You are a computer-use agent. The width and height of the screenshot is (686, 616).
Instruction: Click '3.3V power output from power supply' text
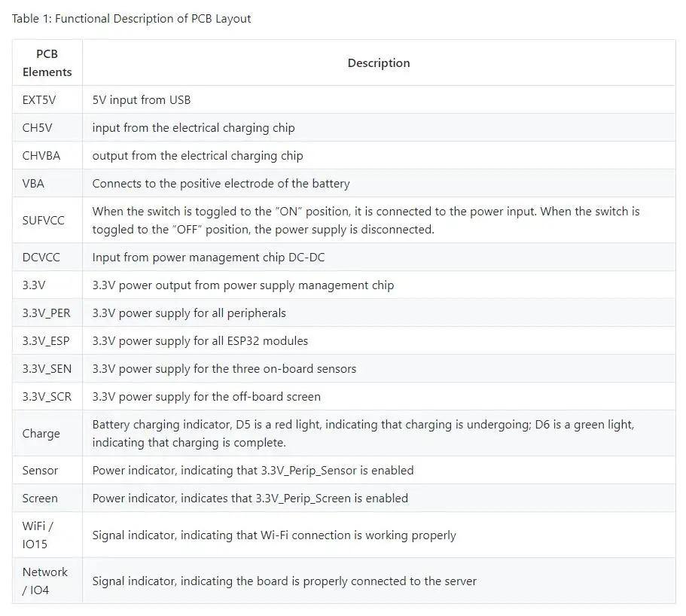pyautogui.click(x=243, y=285)
